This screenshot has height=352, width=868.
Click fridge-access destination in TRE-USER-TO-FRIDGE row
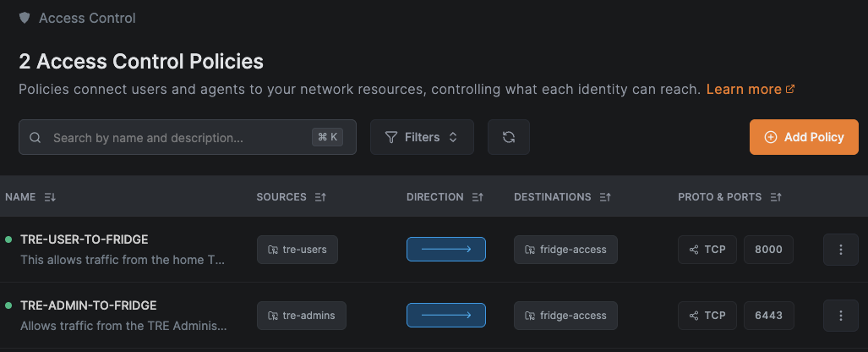tap(565, 250)
